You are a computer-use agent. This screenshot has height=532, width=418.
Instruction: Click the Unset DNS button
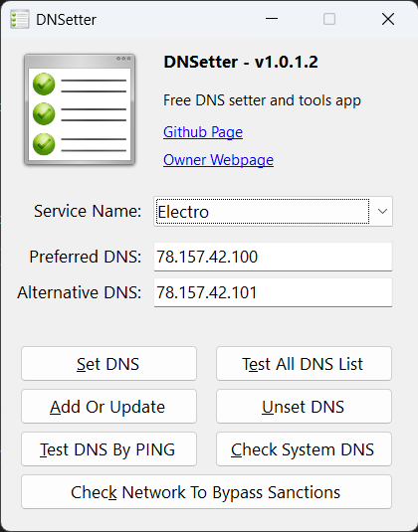[304, 407]
